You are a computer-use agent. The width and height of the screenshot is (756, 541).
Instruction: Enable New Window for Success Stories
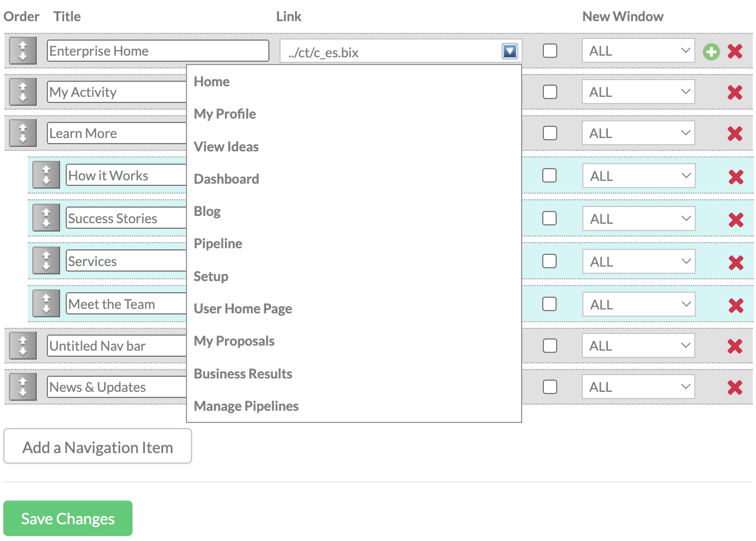(x=549, y=218)
